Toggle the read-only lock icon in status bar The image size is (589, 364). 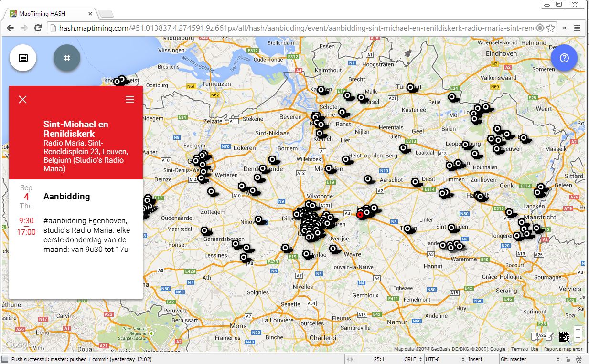[568, 359]
